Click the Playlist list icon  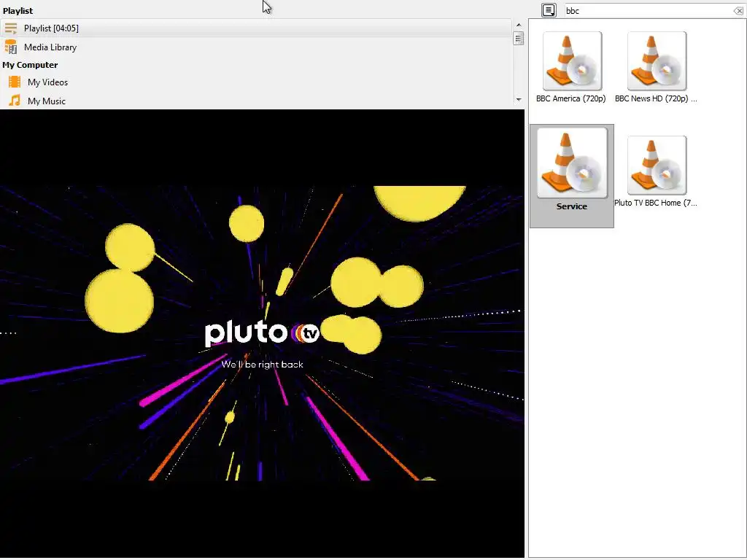[10, 28]
